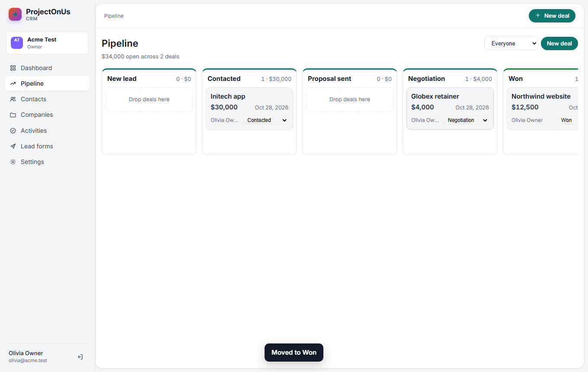This screenshot has height=372, width=588.
Task: Click the $30,000 amount on Initech app
Action: point(224,107)
